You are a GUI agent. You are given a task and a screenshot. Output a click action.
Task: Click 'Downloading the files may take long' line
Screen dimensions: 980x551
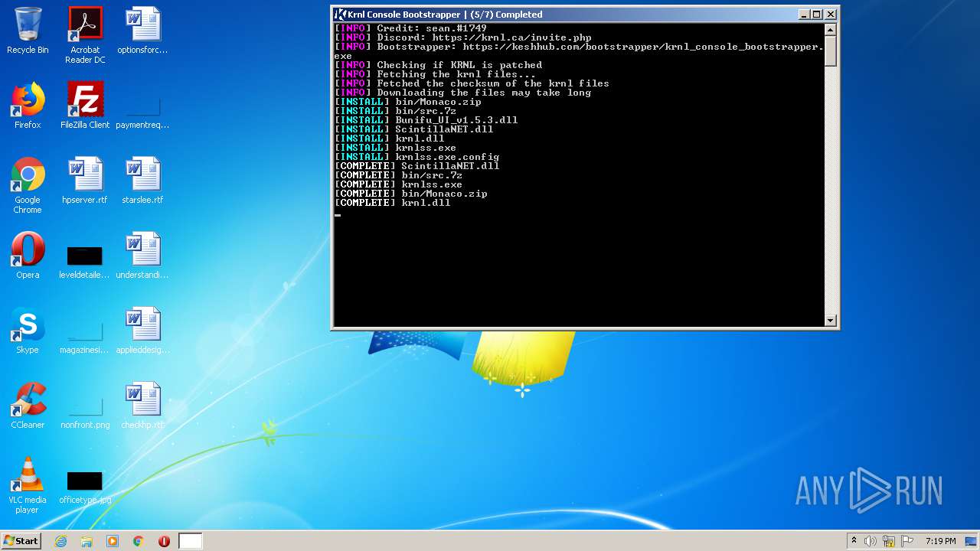[x=462, y=93]
